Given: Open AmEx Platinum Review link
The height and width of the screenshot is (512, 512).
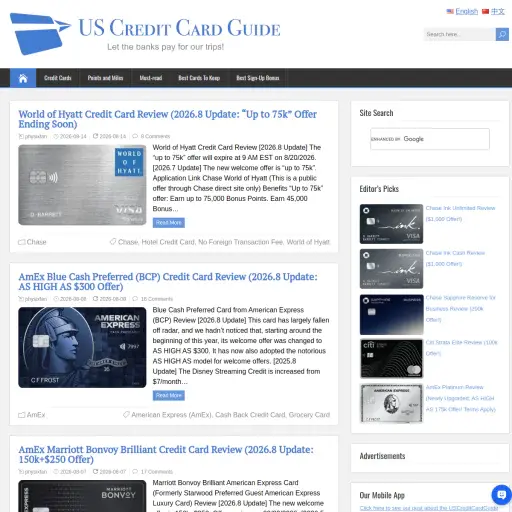Looking at the screenshot, I should pos(461,398).
